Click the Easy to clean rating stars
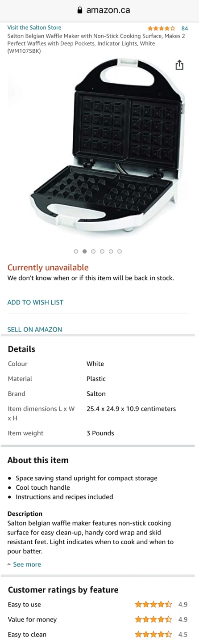Viewport: 199px width, 644px height. point(153,635)
